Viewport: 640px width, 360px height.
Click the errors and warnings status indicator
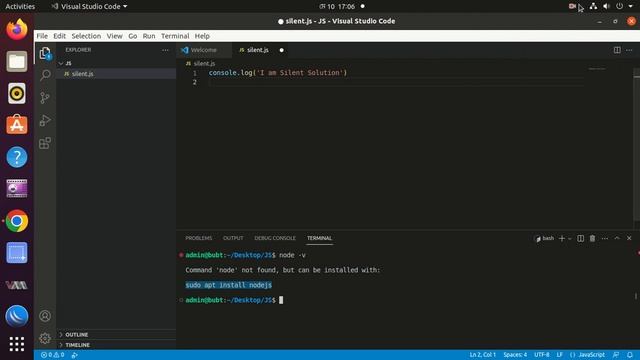(x=52, y=355)
